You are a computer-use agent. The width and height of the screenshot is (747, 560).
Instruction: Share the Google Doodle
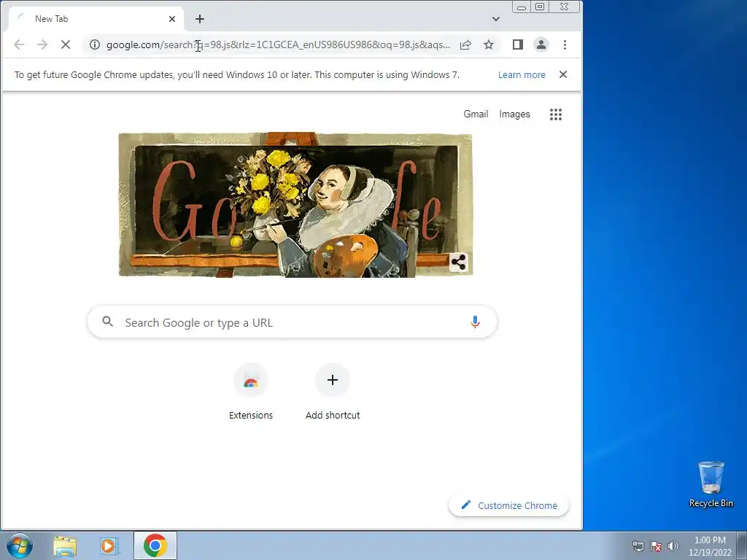point(458,262)
